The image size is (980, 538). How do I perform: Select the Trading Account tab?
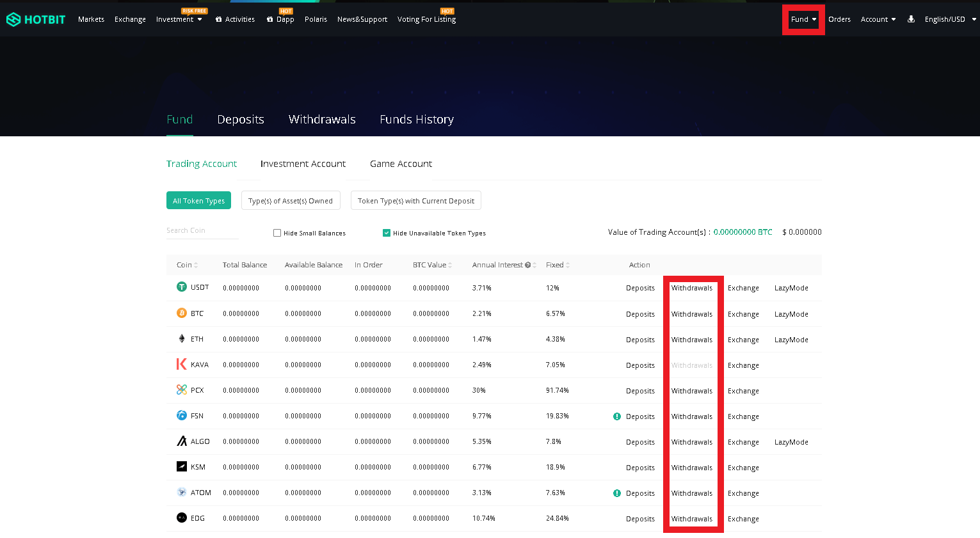[202, 164]
